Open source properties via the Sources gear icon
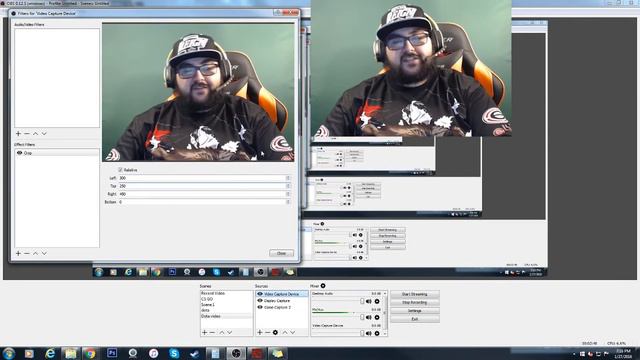Viewport: 640px width, 360px height. pyautogui.click(x=276, y=332)
